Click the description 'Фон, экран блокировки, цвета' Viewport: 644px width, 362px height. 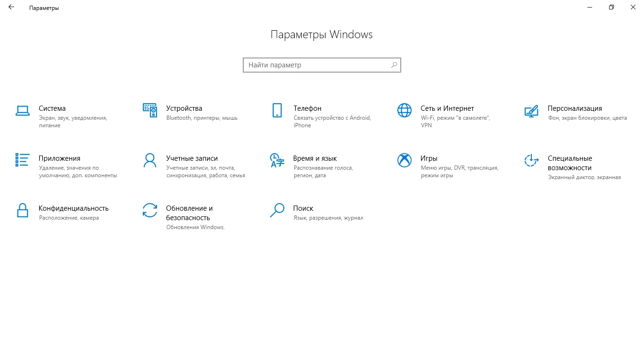pyautogui.click(x=587, y=118)
